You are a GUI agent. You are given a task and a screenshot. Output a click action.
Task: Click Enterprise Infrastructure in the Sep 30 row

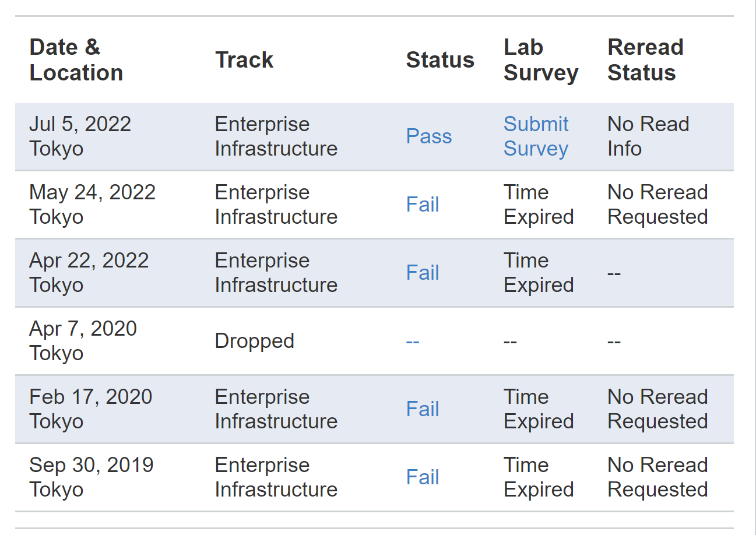[276, 477]
